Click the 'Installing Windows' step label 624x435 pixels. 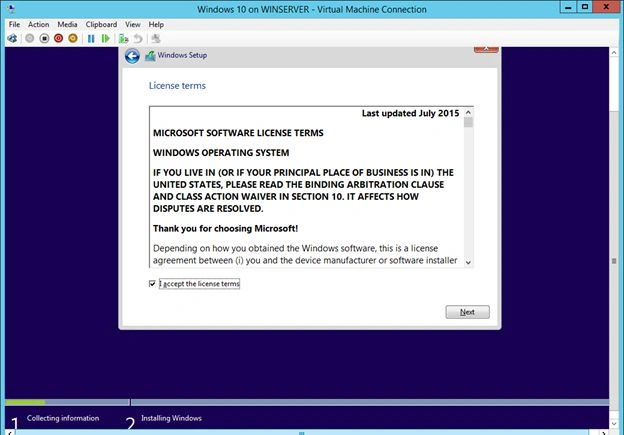(x=171, y=418)
